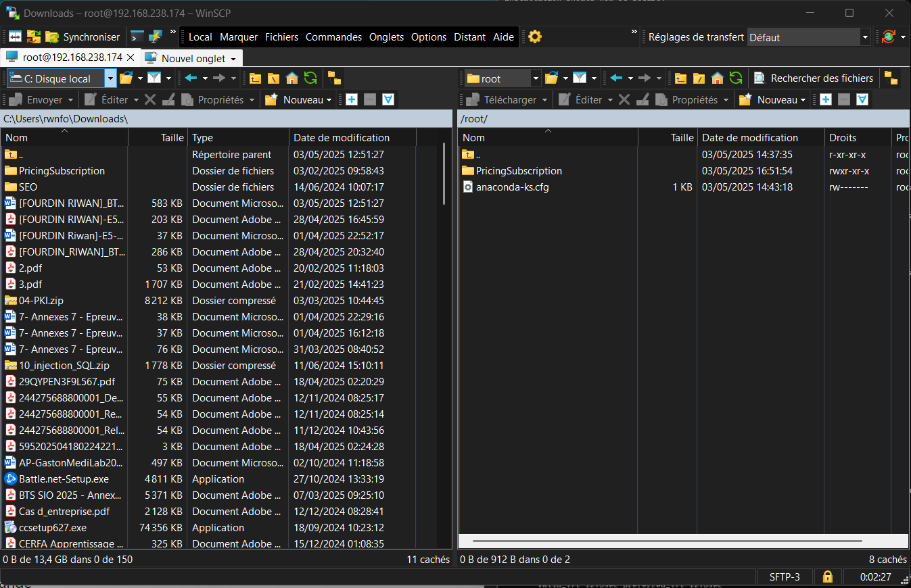Go to local parent directory icon
The image size is (911, 588).
255,78
